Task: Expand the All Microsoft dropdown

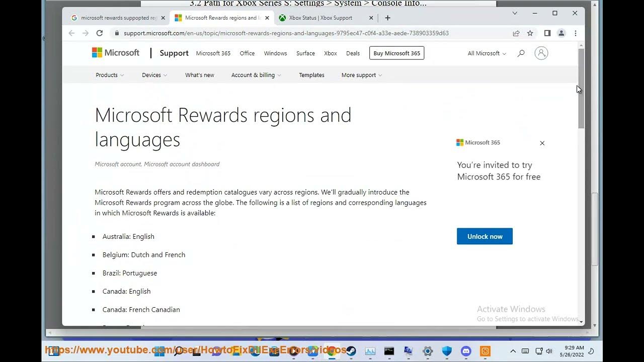Action: click(487, 53)
